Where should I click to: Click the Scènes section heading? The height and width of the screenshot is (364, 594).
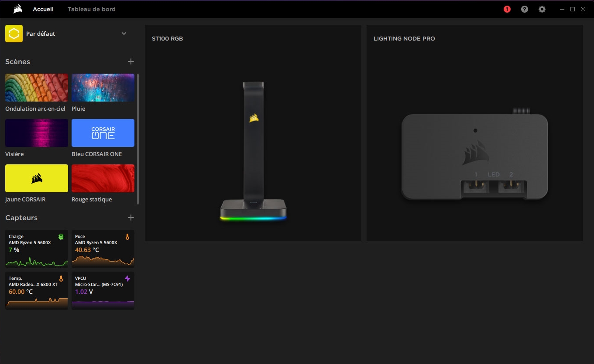click(17, 61)
